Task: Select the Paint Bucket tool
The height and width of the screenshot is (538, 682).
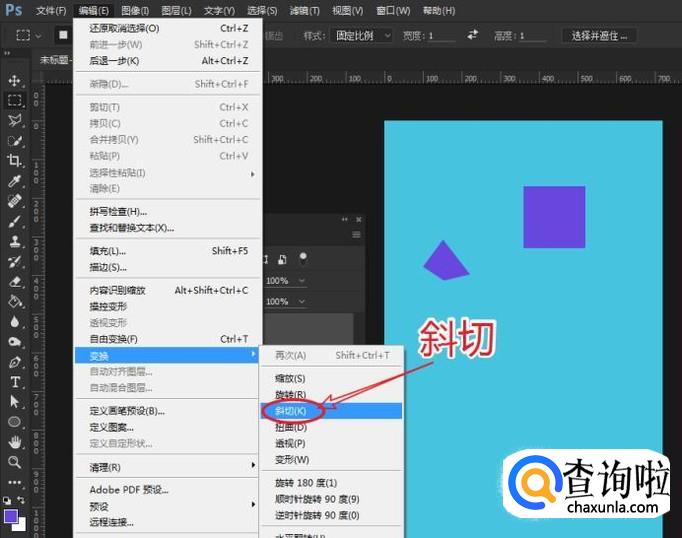Action: coord(15,301)
